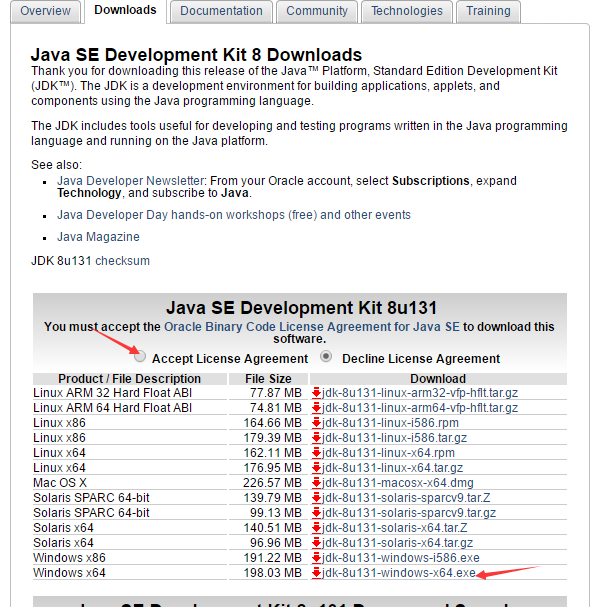The height and width of the screenshot is (607, 602).
Task: Visit the Java Magazine link
Action: tap(98, 237)
